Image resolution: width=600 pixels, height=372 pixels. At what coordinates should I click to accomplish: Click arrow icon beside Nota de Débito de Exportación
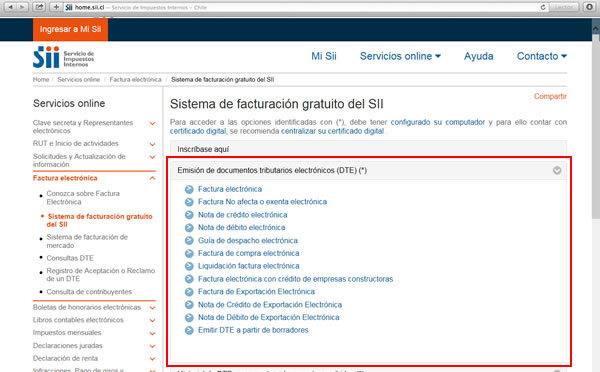189,317
